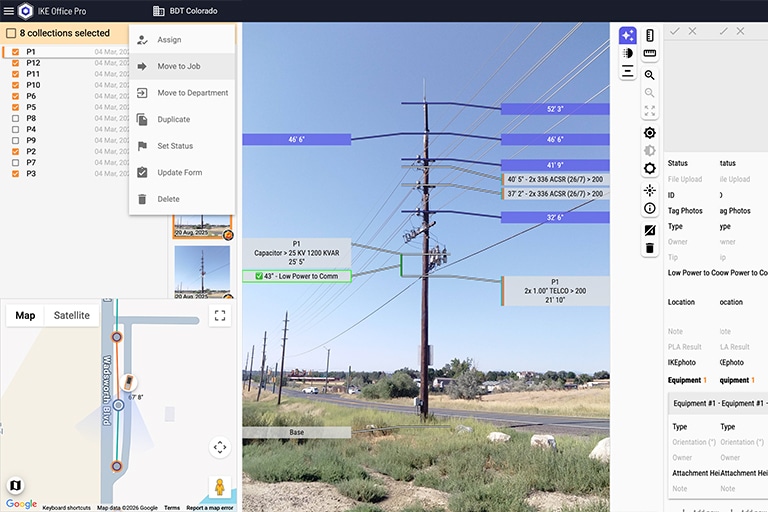Viewport: 768px width, 512px height.
Task: Select the 43" Low Power to Comm annotation
Action: [297, 276]
